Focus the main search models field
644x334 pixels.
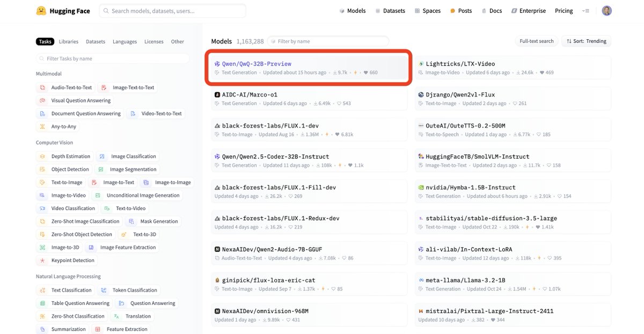point(172,11)
